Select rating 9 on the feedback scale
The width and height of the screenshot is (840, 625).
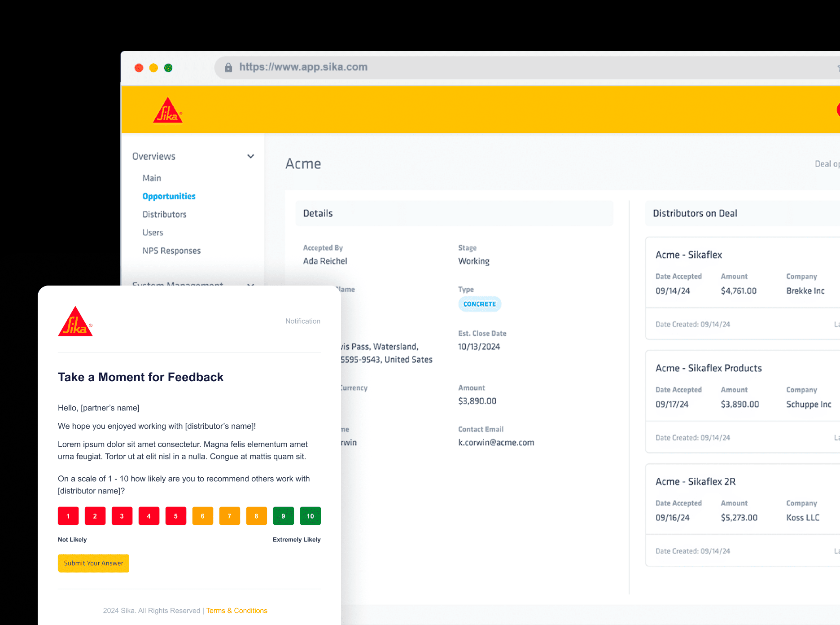tap(284, 516)
